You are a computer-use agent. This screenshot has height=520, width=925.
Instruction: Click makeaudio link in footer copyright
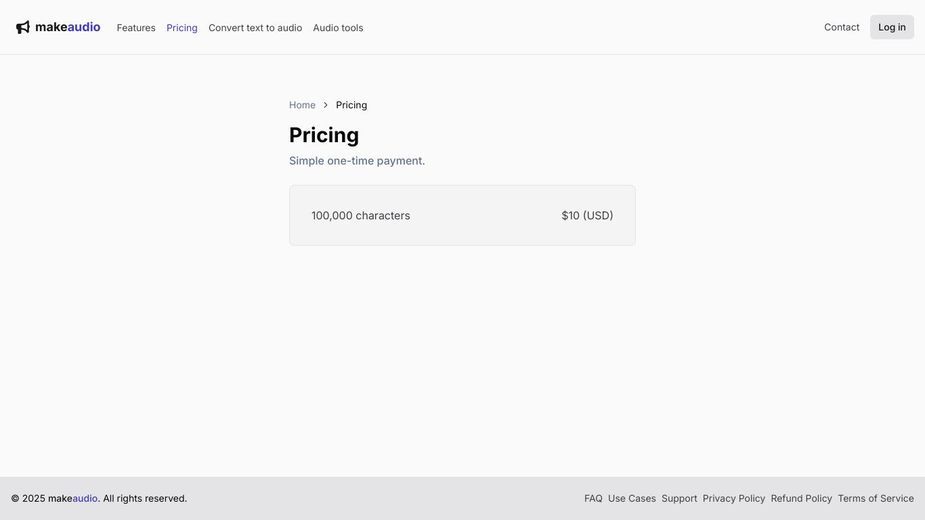point(73,498)
